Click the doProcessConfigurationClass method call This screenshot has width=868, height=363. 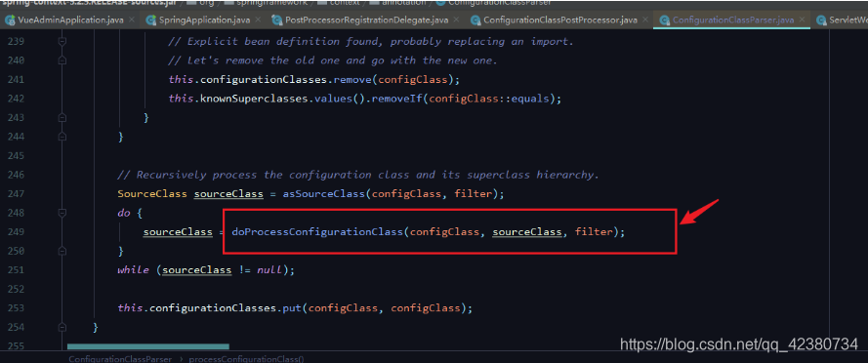pos(317,232)
